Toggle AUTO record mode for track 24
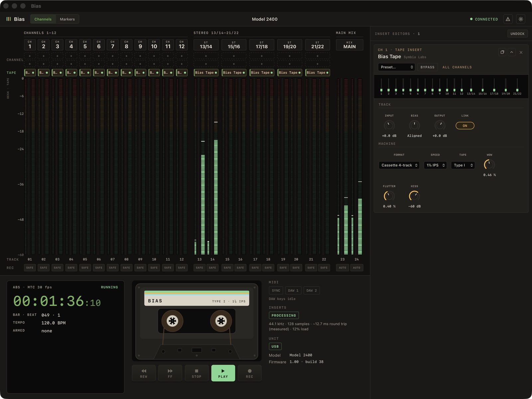 pyautogui.click(x=356, y=268)
